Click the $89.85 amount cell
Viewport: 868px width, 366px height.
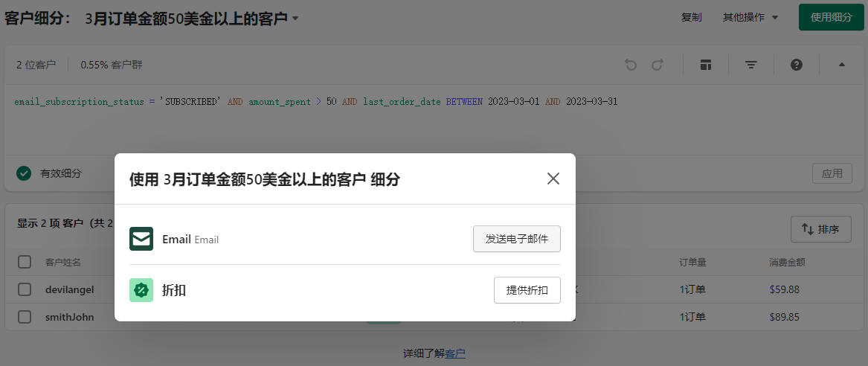point(785,317)
